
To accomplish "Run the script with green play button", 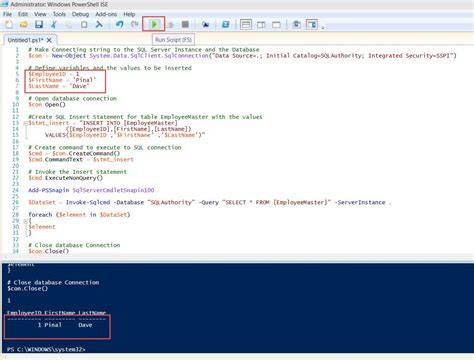I will click(x=154, y=24).
